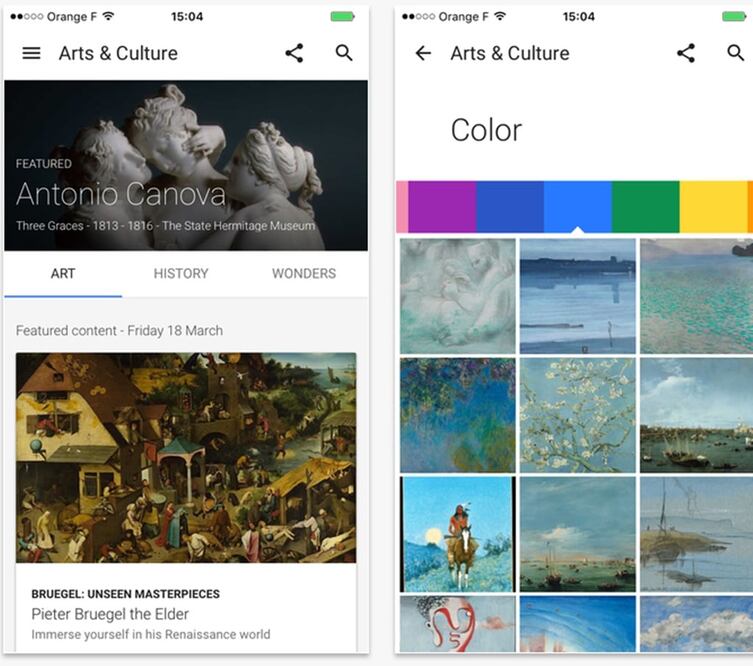Viewport: 753px width, 666px height.
Task: Select the dark blue color swatch
Action: point(509,206)
